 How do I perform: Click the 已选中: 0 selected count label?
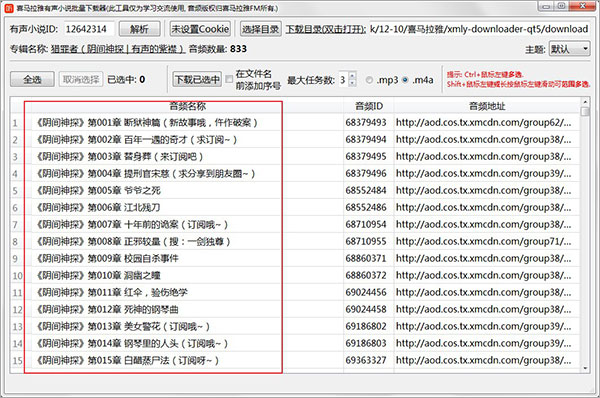pos(126,80)
